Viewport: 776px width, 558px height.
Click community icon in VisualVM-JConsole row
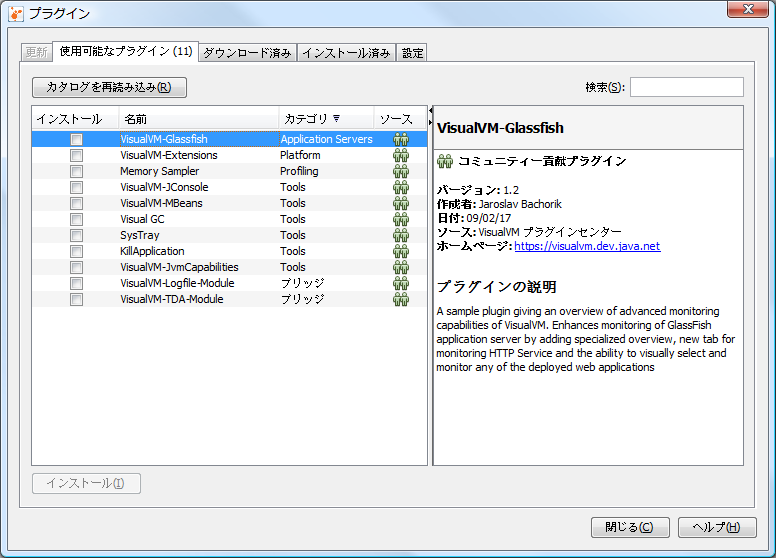pyautogui.click(x=401, y=187)
